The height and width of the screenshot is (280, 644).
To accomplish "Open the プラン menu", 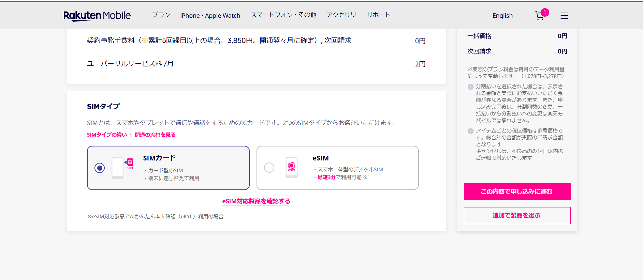I will pos(161,15).
